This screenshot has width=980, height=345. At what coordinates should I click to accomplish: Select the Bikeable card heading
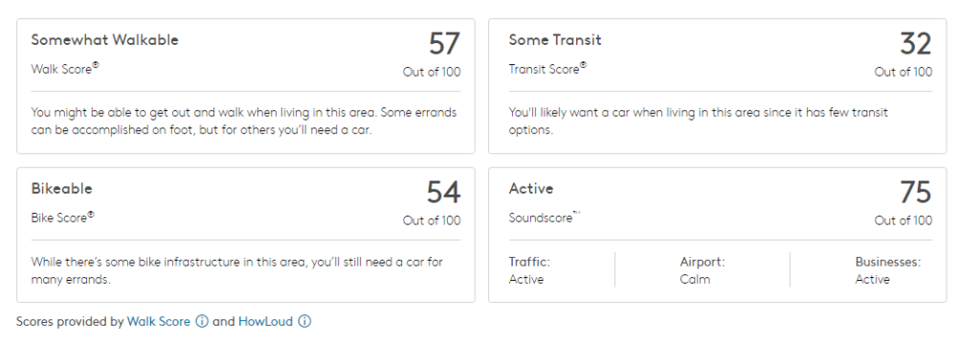point(62,189)
